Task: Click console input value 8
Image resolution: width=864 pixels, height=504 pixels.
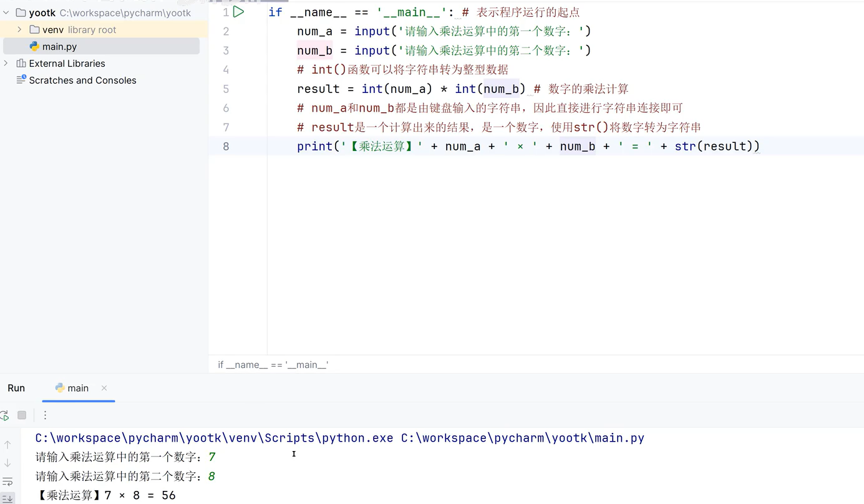Action: point(211,477)
